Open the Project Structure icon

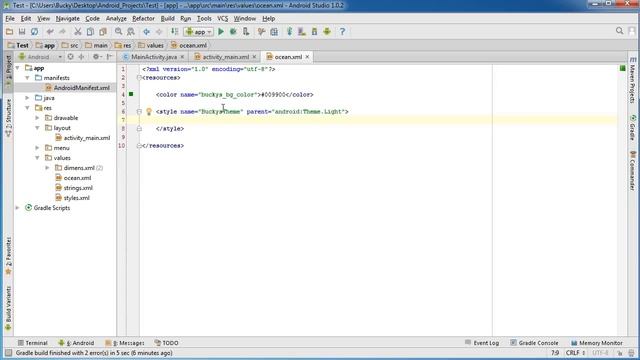274,31
